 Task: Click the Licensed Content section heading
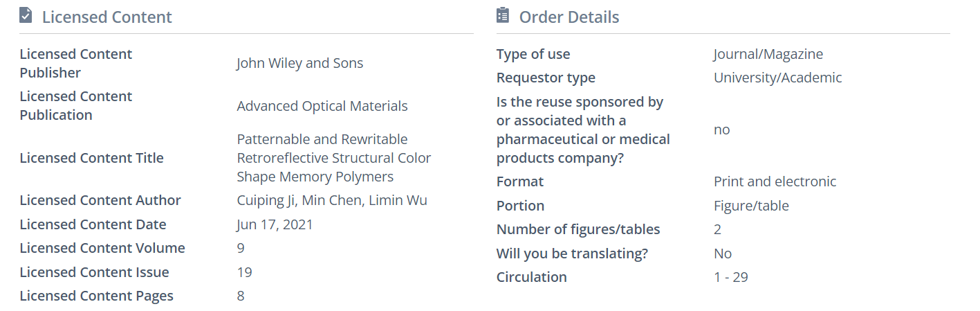[107, 17]
